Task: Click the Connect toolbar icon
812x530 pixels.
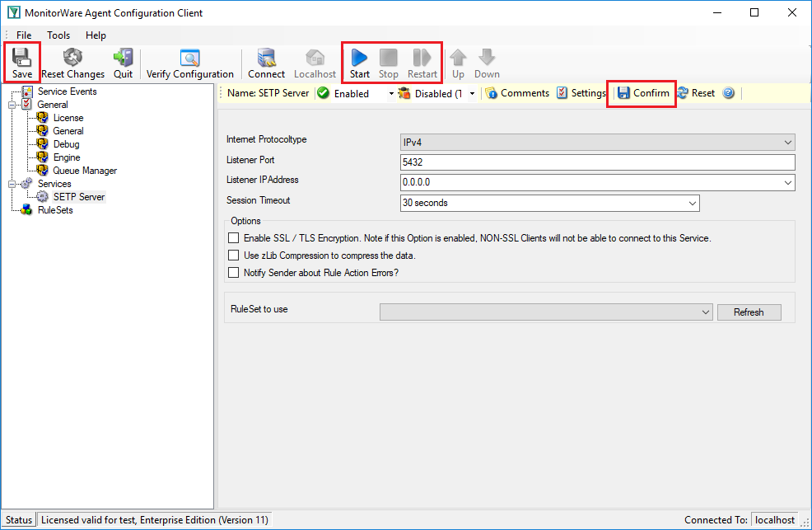Action: coord(266,63)
